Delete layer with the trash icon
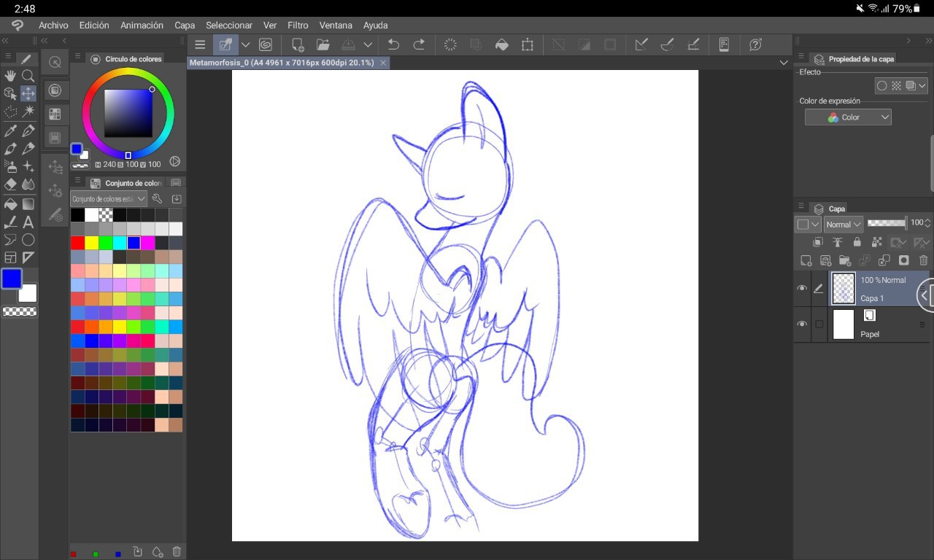The width and height of the screenshot is (934, 560). point(924,260)
